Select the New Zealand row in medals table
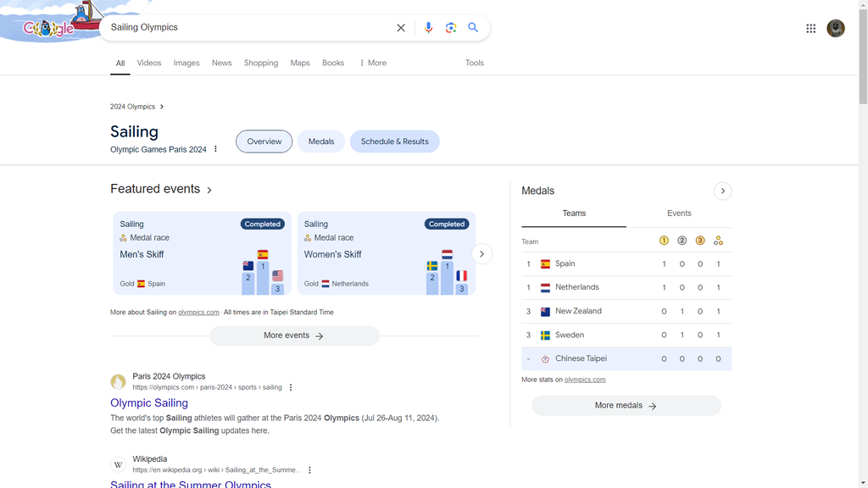The width and height of the screenshot is (868, 488). (626, 312)
